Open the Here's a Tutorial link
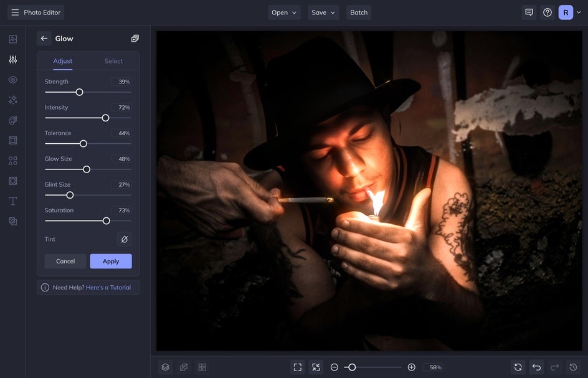588x378 pixels. point(108,287)
